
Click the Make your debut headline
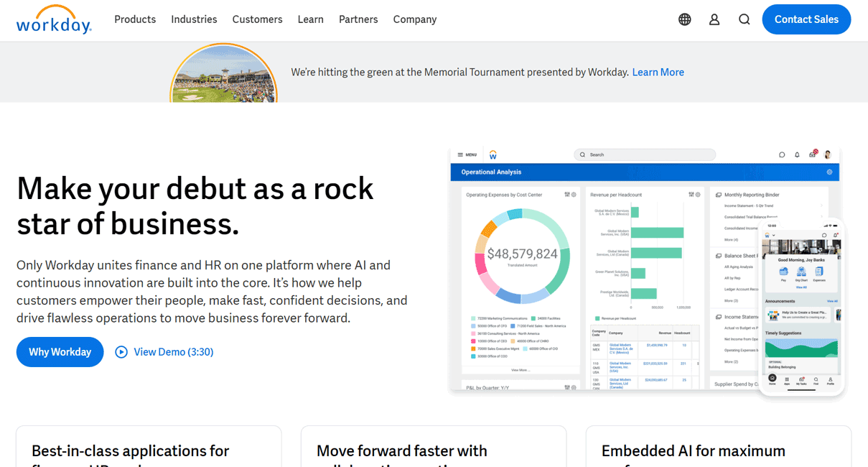tap(195, 206)
